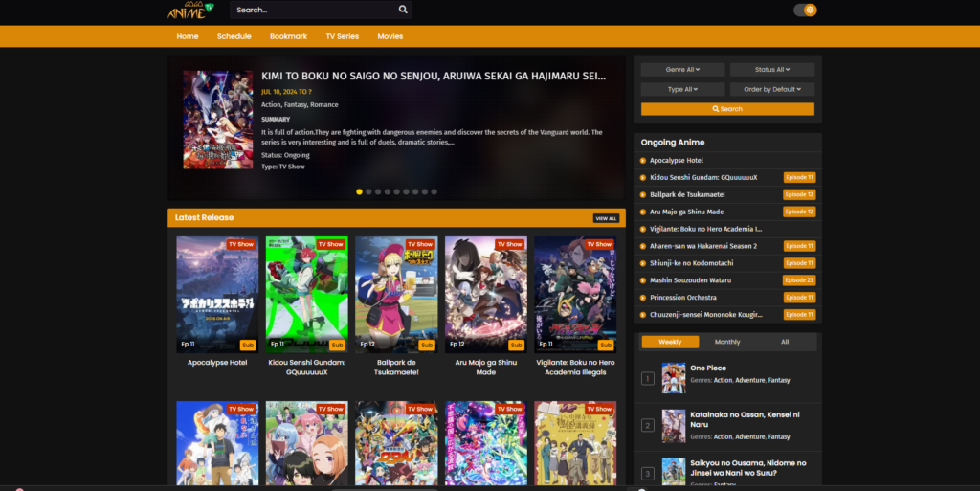Click rank 2 number badge
The width and height of the screenshot is (980, 491).
[648, 425]
